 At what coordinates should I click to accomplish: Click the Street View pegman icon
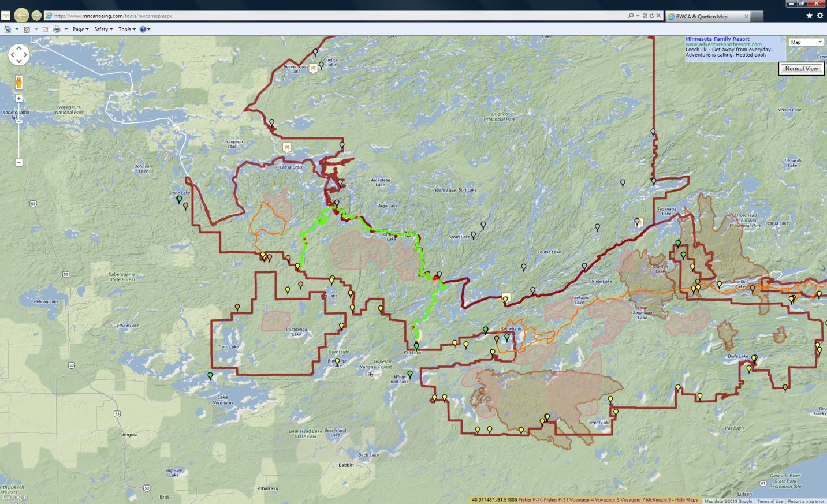[x=18, y=83]
